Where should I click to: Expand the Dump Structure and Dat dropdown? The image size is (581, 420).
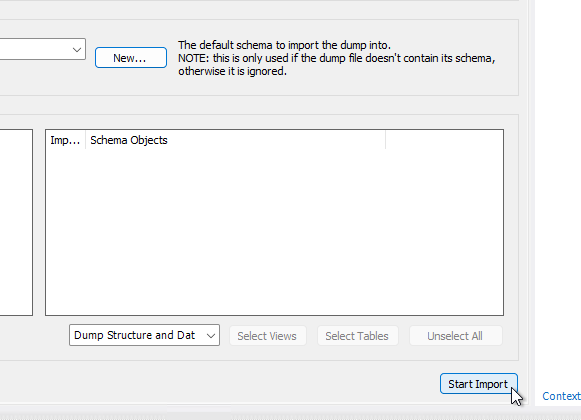click(144, 335)
